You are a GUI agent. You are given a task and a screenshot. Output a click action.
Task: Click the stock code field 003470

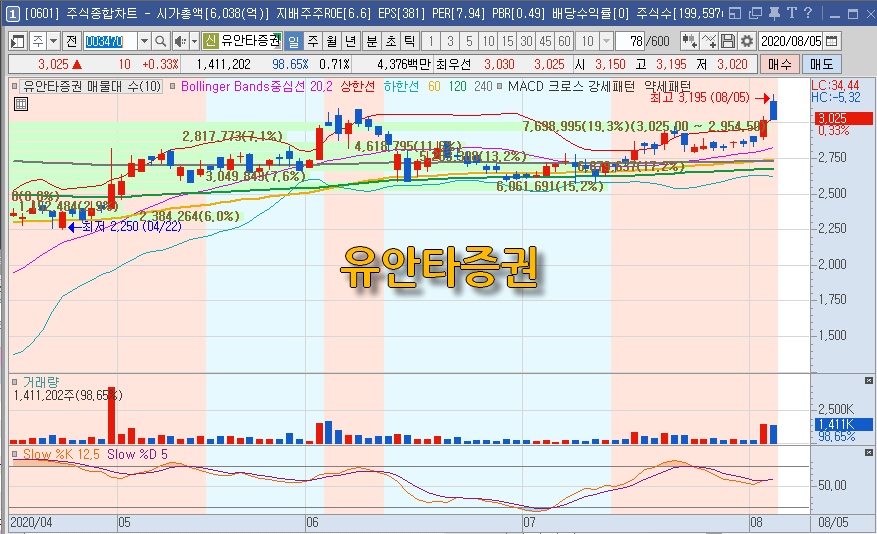pos(110,41)
